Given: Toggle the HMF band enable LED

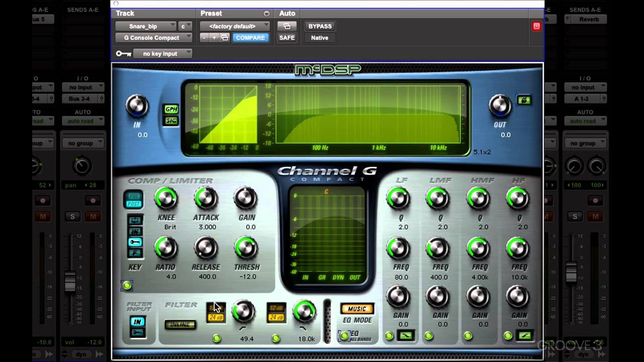Looking at the screenshot, I should click(x=468, y=335).
